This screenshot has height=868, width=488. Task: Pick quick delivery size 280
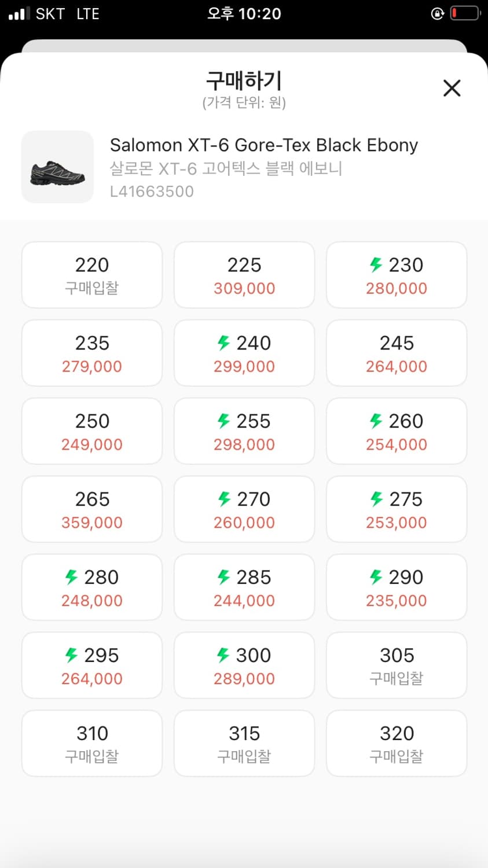(x=92, y=587)
